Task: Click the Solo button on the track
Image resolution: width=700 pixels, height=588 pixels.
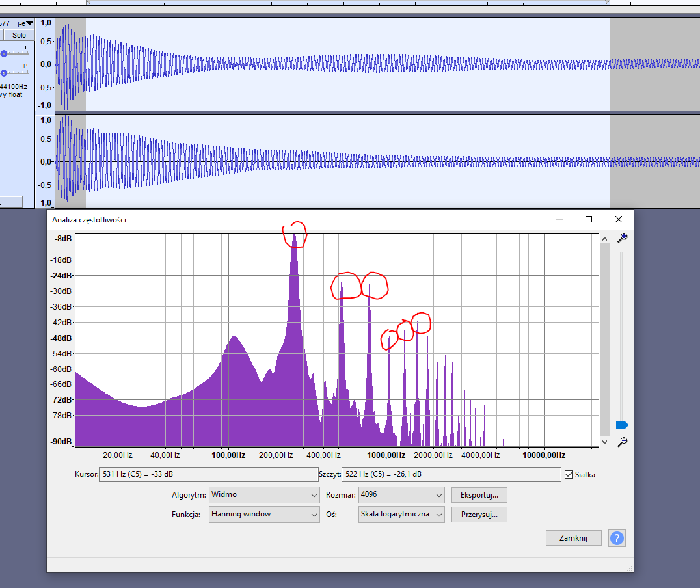Action: (x=20, y=35)
